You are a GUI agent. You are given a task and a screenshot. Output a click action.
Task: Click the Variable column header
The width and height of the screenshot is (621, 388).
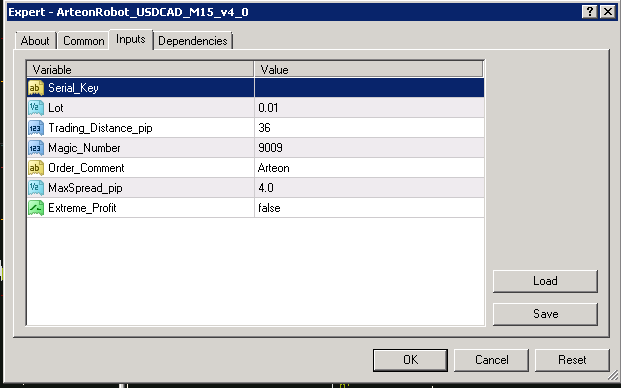(x=140, y=70)
